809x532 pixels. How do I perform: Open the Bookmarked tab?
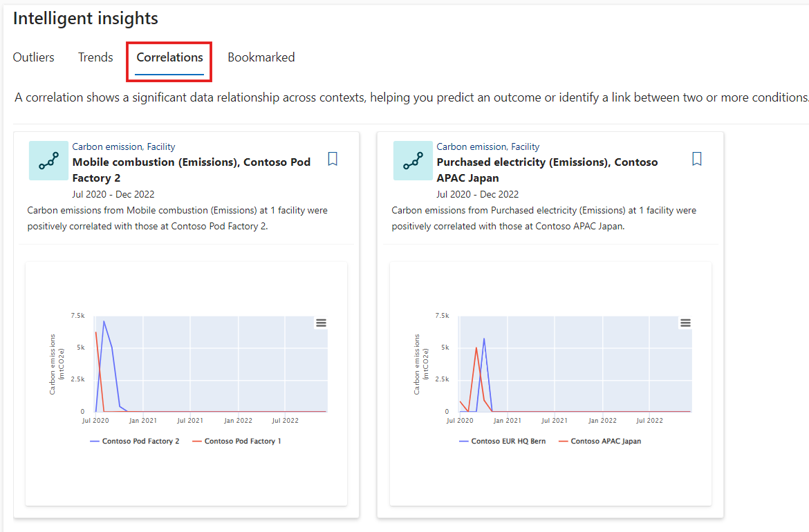[261, 57]
